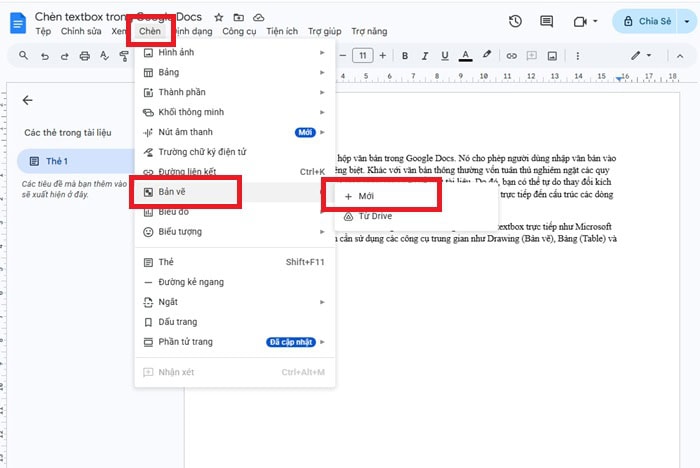Search the menus magnifier icon
The image size is (700, 468).
point(24,55)
